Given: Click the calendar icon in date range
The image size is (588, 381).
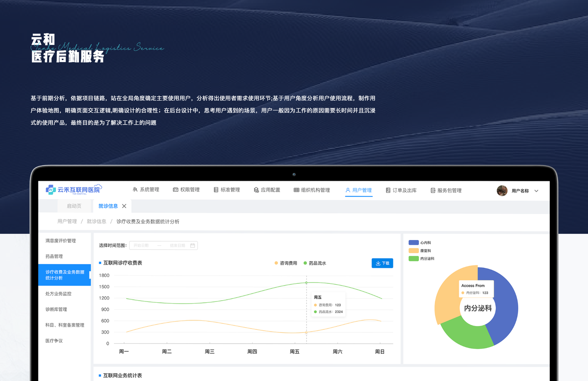Looking at the screenshot, I should point(193,246).
